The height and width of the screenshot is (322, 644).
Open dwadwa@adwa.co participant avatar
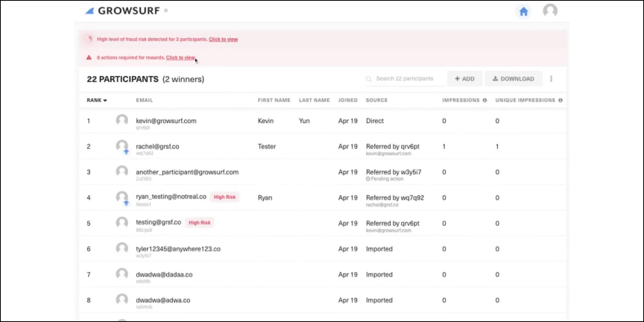[x=121, y=300]
